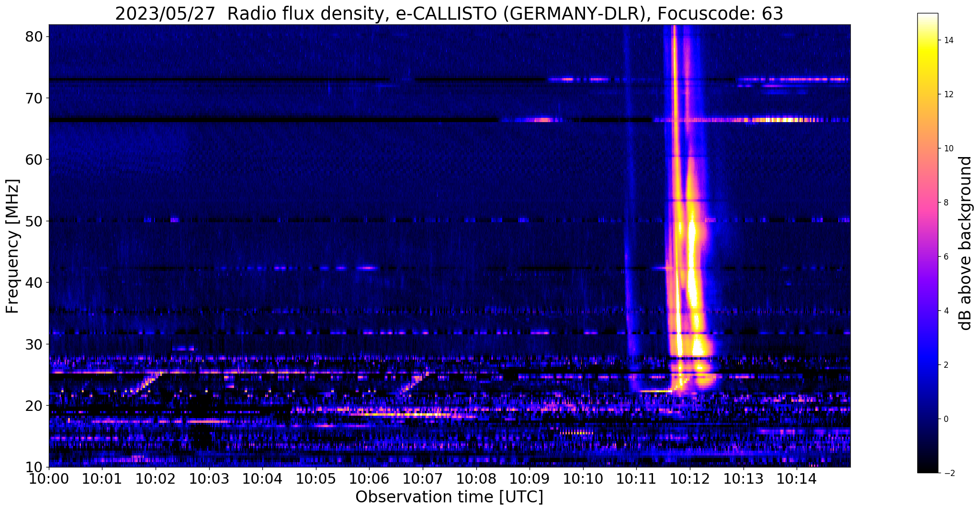Click the 10:00 time tick label

coord(49,479)
